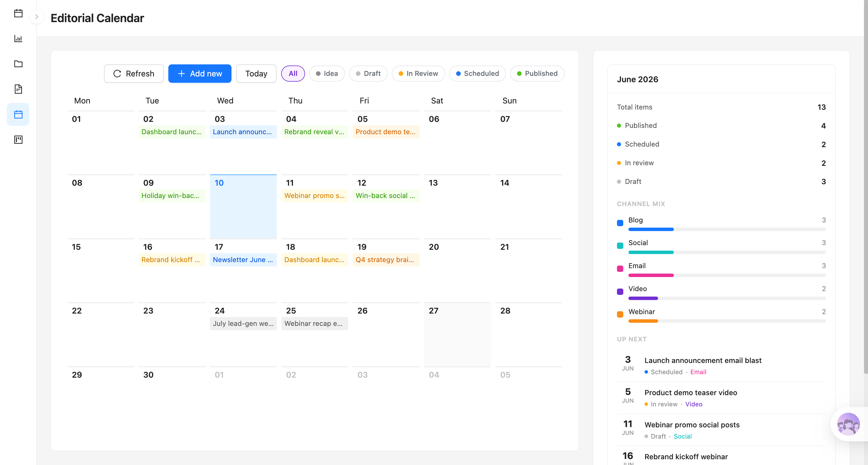Open Webinar promo item on June 11
Image resolution: width=868 pixels, height=465 pixels.
(x=315, y=196)
